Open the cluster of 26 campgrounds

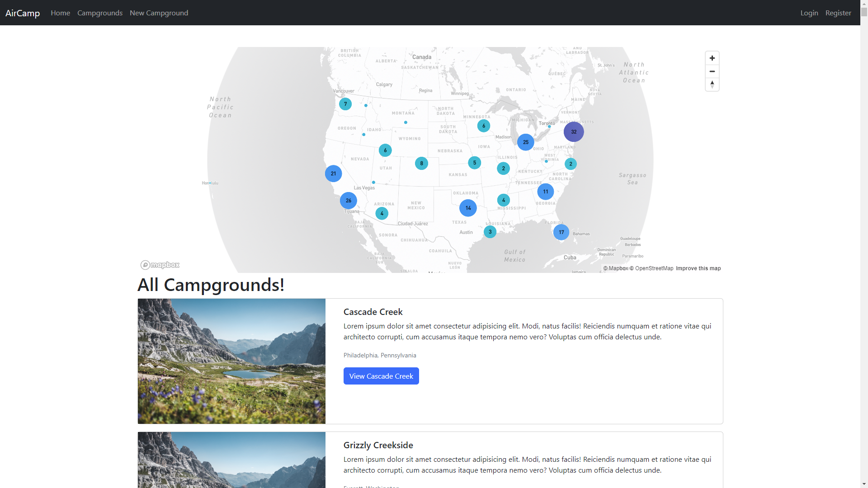click(x=348, y=201)
